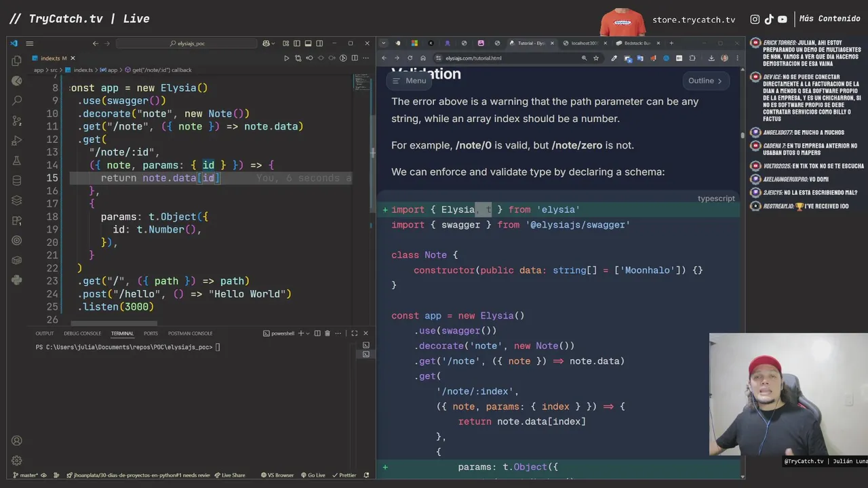Switch to the POSTMAN CONSOLE panel tab
Viewport: 868px width, 488px height.
tap(191, 333)
